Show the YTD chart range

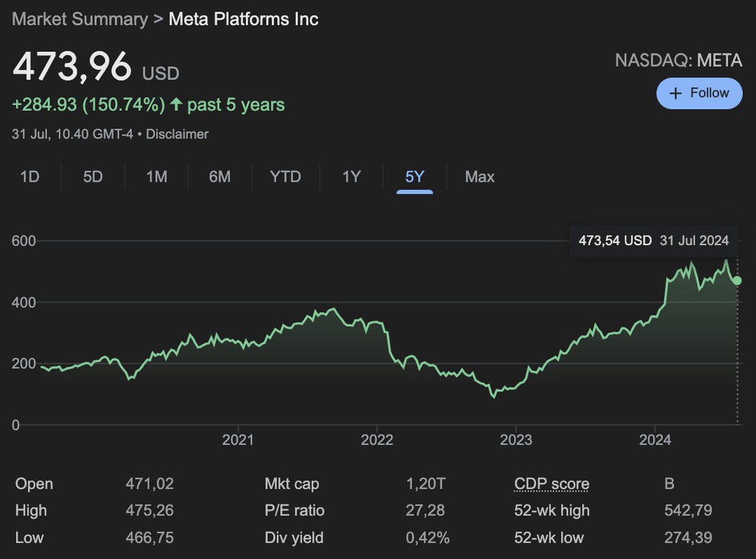pos(286,177)
